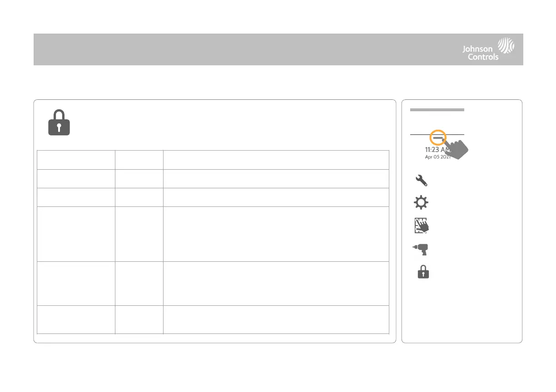Click the narrow middle cell of the tallest table row
Viewport: 556px width, 392px height.
pyautogui.click(x=139, y=234)
